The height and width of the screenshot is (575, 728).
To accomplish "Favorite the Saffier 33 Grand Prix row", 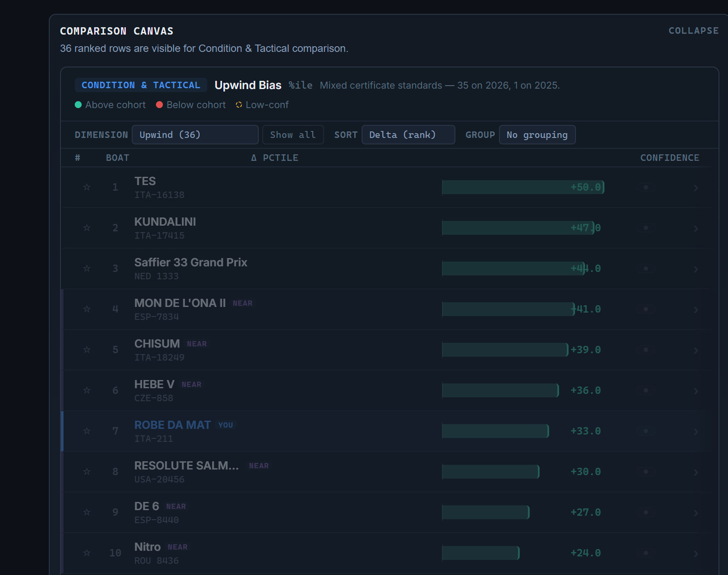I will coord(87,268).
